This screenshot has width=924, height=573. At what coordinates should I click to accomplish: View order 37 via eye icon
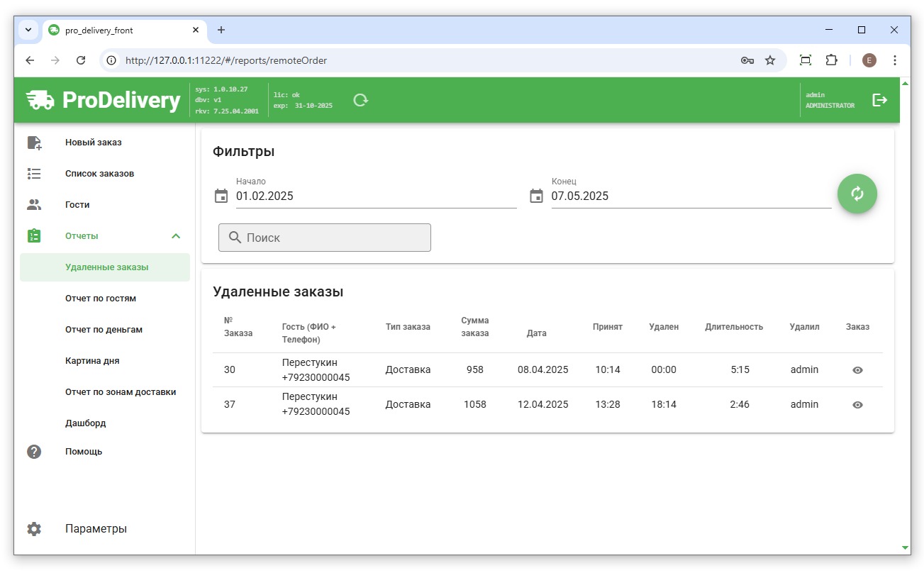pyautogui.click(x=857, y=405)
